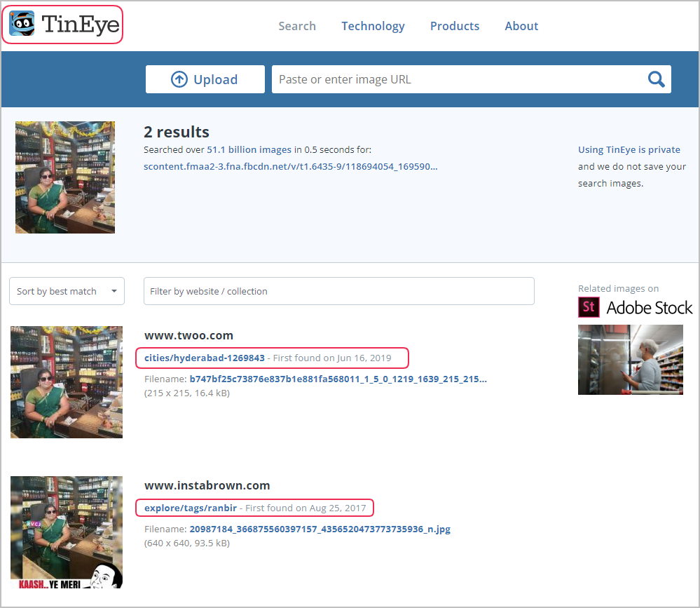Click the 2 results heading

[x=177, y=133]
